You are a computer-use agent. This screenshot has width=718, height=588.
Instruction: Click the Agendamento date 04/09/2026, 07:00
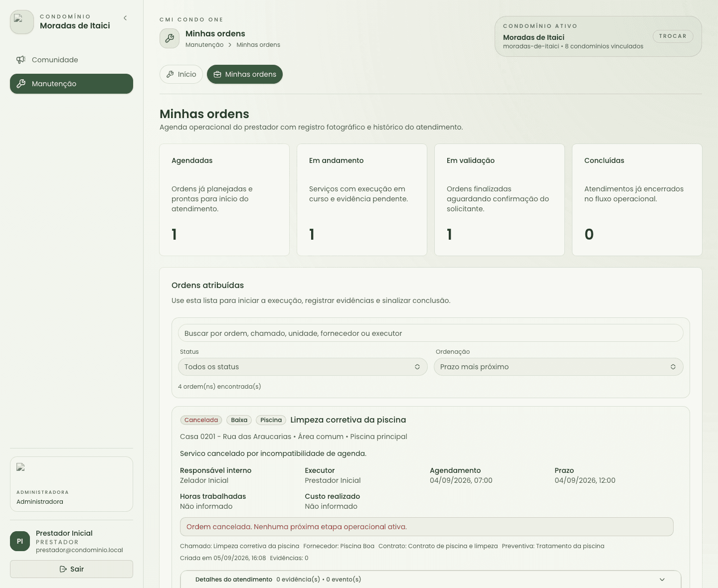click(x=461, y=480)
